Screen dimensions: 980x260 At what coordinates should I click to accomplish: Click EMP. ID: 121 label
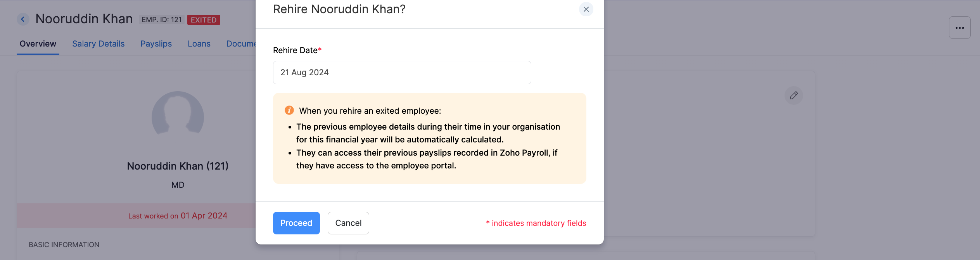click(162, 19)
